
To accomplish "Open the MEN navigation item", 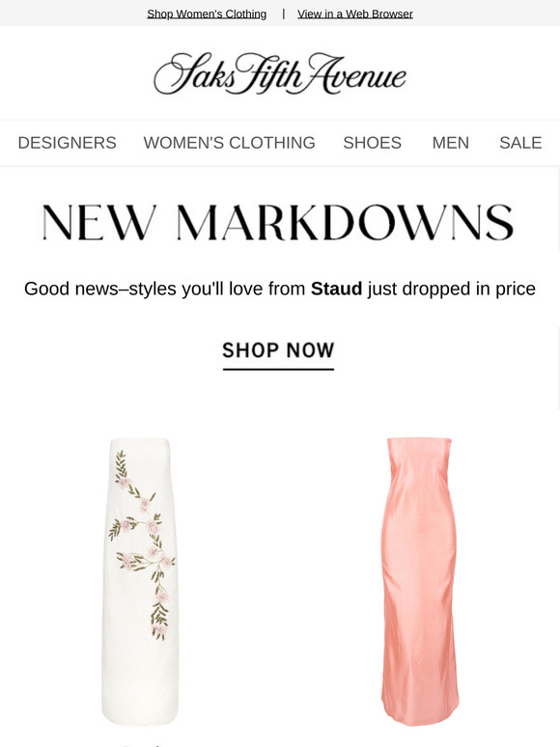I will [x=450, y=143].
